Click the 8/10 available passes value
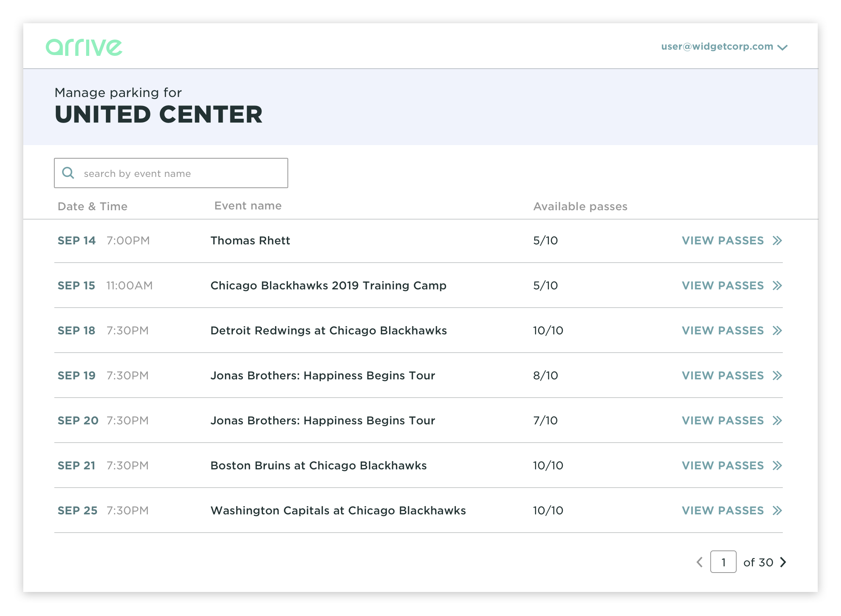This screenshot has height=616, width=841. click(545, 375)
